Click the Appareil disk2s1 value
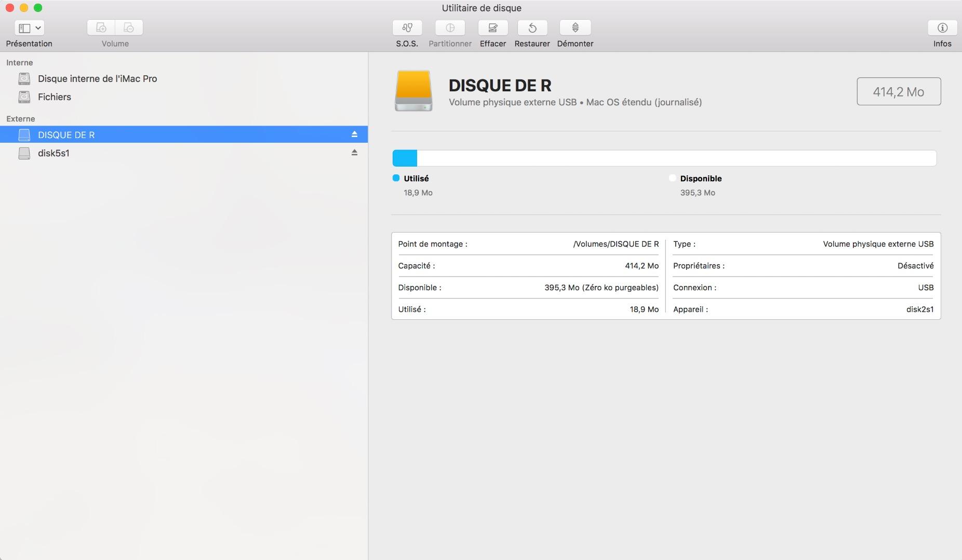The image size is (962, 560). pos(920,309)
